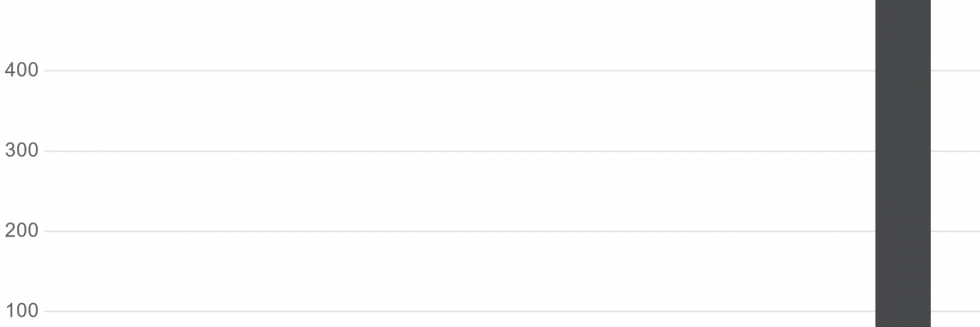The height and width of the screenshot is (327, 980).
Task: Click bar portion below the 100 gridline
Action: click(903, 319)
